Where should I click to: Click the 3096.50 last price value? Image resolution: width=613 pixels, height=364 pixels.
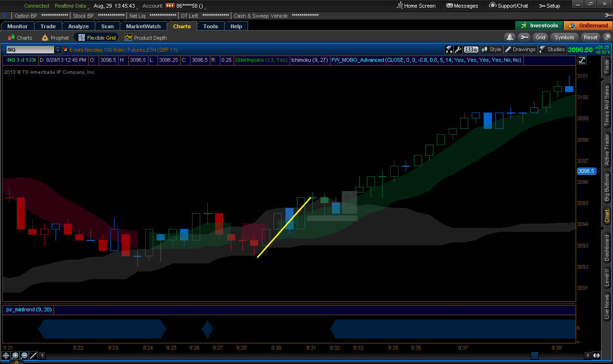click(x=580, y=49)
